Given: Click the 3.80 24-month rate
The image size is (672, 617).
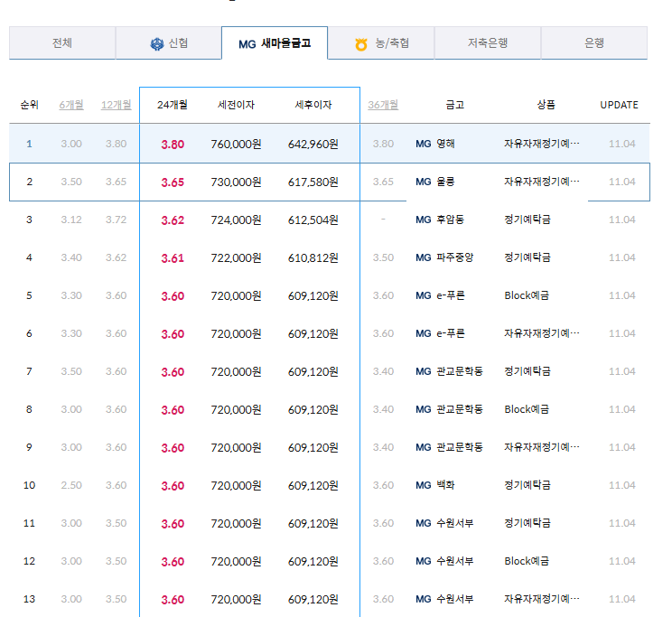Looking at the screenshot, I should pyautogui.click(x=173, y=144).
